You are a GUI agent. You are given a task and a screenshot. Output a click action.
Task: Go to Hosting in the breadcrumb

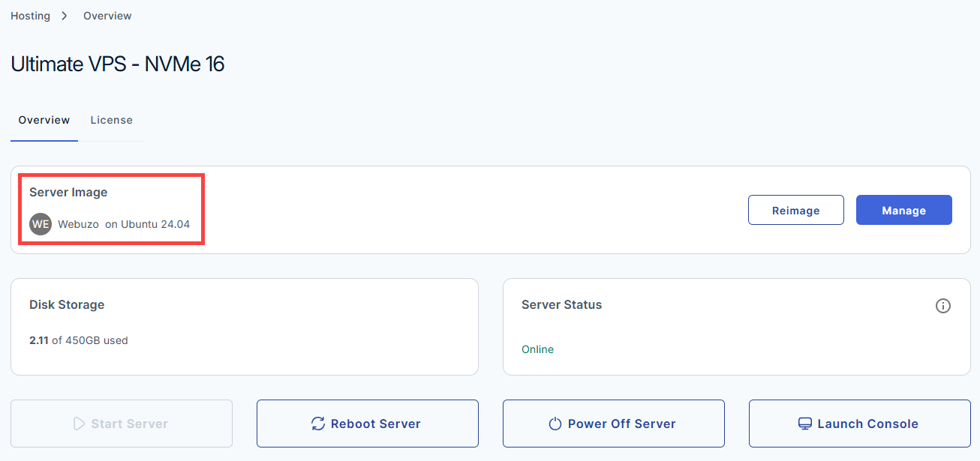coord(30,16)
